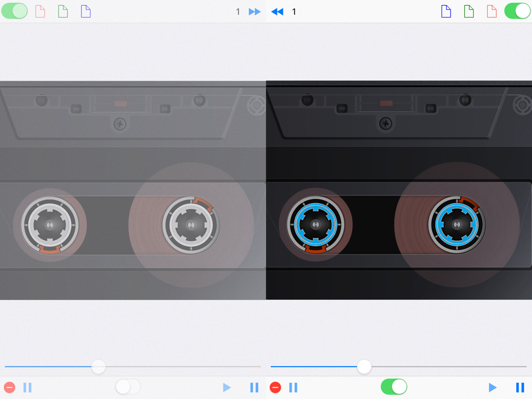Toggle the top-right green switch
Image resolution: width=532 pixels, height=399 pixels.
tap(518, 11)
